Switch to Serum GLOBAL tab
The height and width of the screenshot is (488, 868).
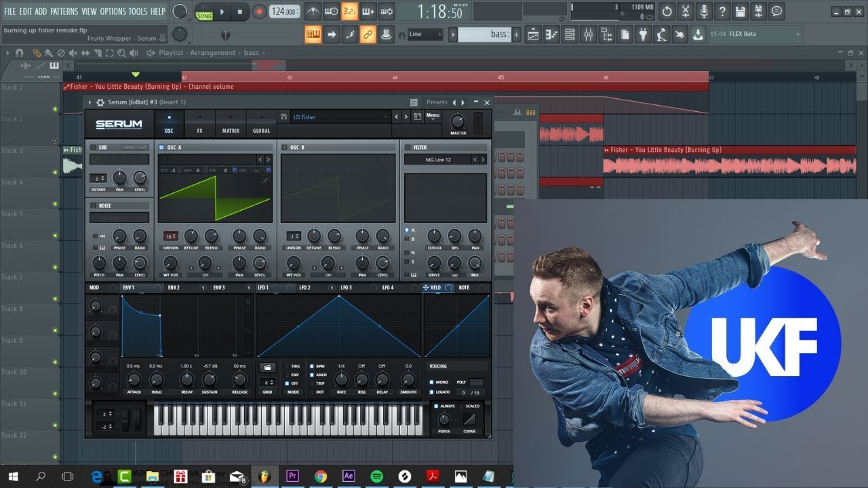(x=261, y=124)
